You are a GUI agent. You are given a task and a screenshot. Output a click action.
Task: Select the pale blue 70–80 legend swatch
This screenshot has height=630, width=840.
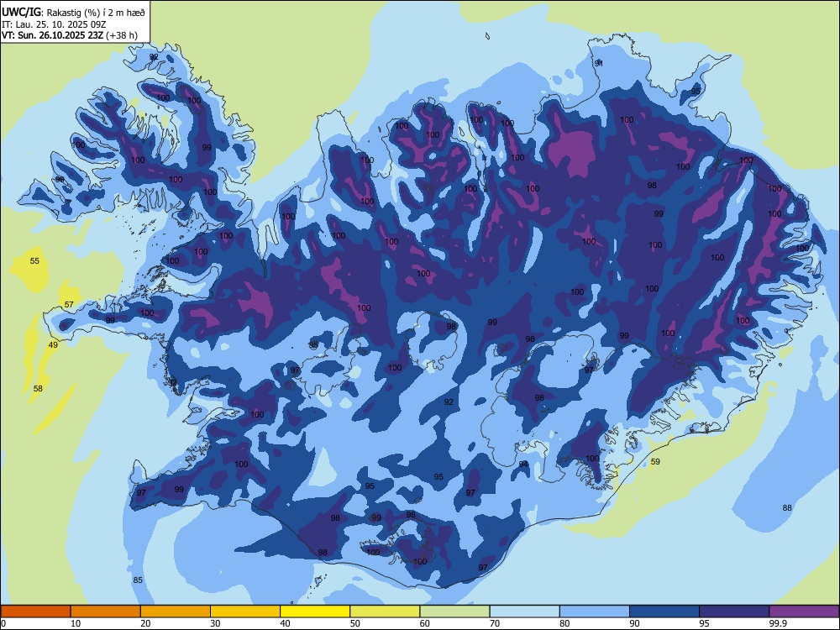pyautogui.click(x=524, y=612)
